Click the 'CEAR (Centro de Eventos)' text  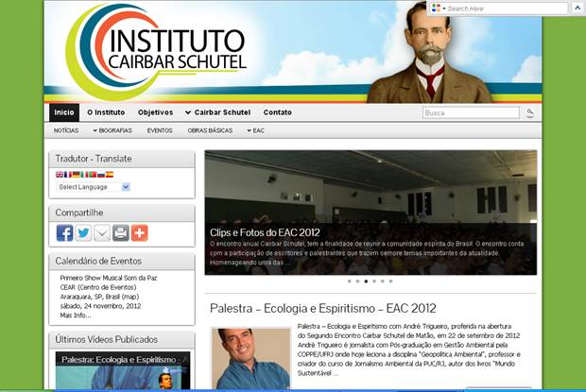tap(98, 287)
